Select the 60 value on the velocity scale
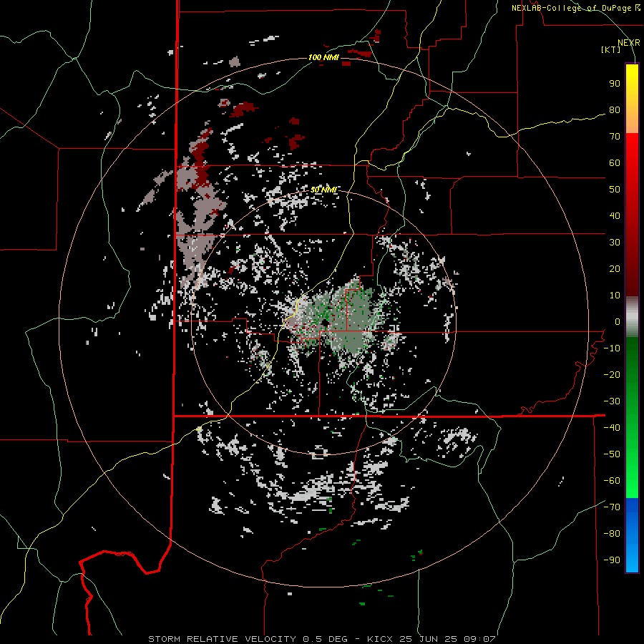 (x=615, y=163)
